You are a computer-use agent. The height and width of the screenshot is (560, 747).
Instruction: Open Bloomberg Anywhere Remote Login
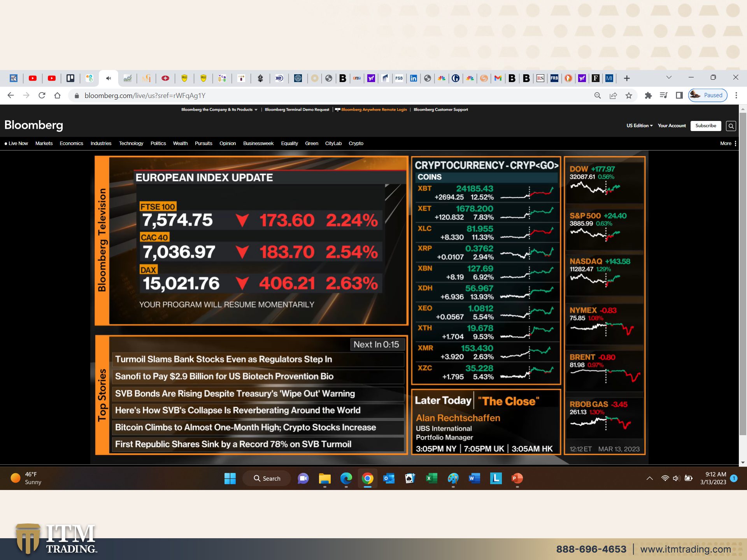371,110
